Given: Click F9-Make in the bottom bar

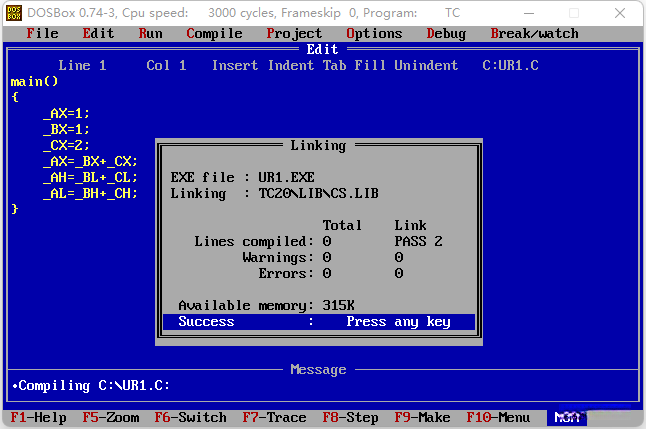Looking at the screenshot, I should tap(422, 417).
